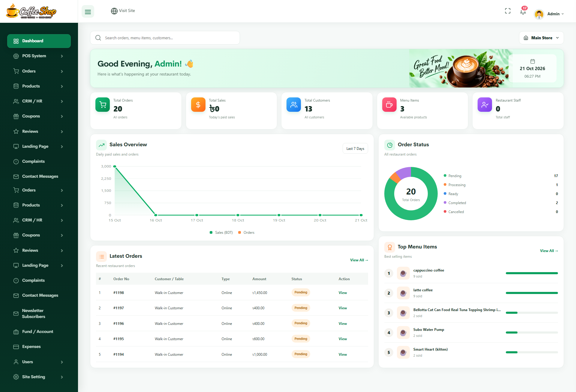This screenshot has width=576, height=392.
Task: Click the Menu Items cup icon
Action: click(x=389, y=105)
